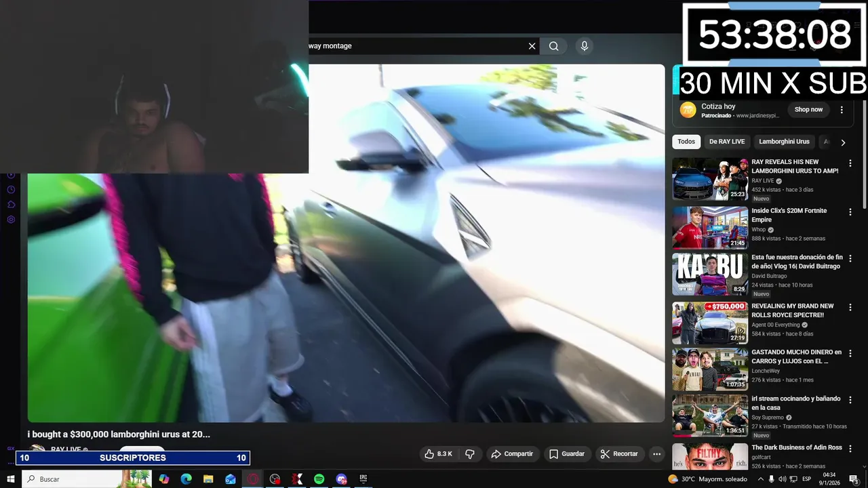Click the video title i bought a $300,000 lamborghini
The width and height of the screenshot is (868, 488).
click(119, 434)
